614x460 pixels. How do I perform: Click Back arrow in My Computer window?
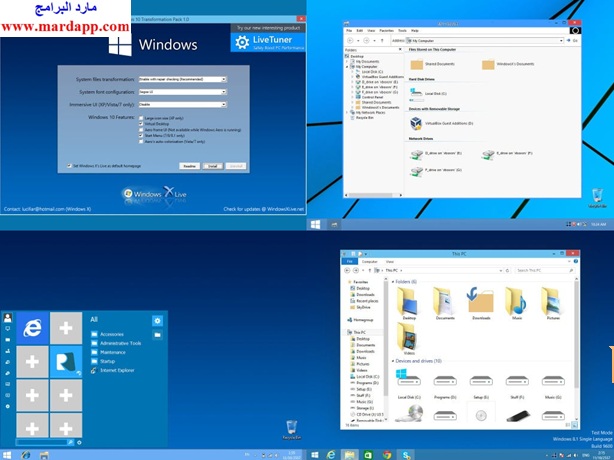350,41
